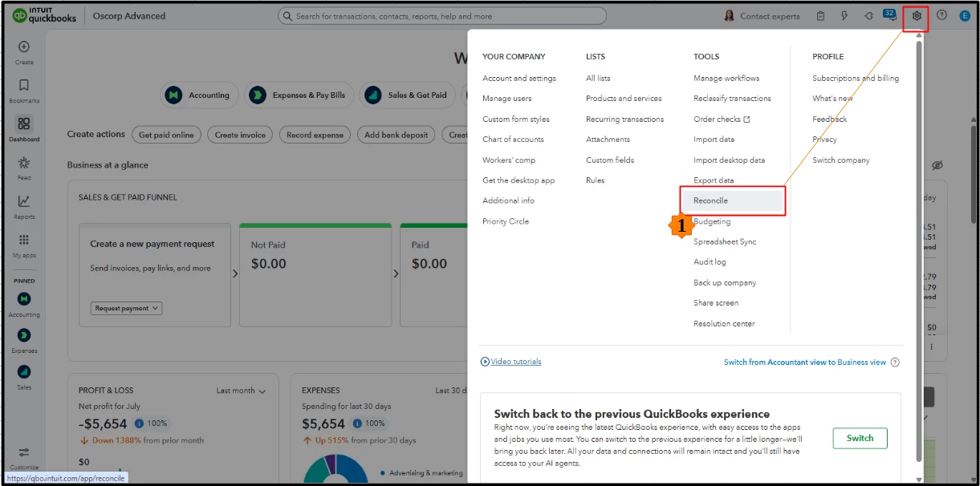Expand the Not Paid funnel arrow

coord(235,273)
